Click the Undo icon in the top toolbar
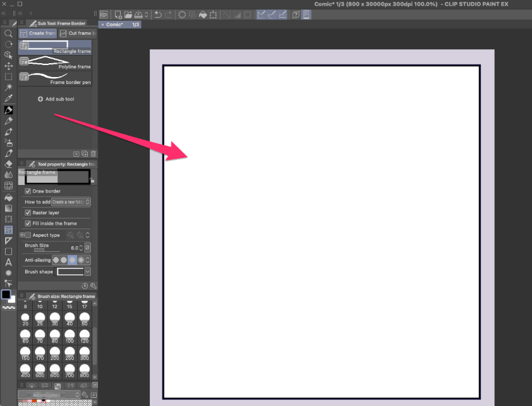Screen dimensions: 532x406 [x=158, y=15]
